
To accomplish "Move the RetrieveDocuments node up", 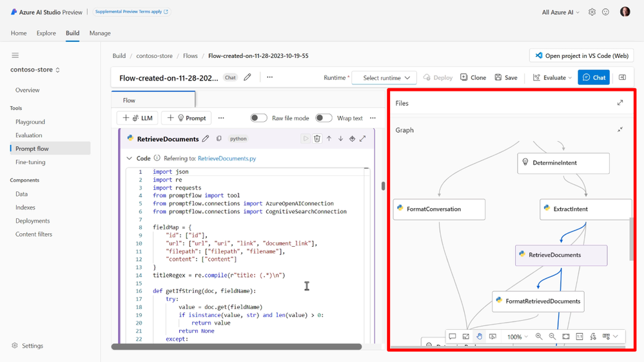I will point(329,138).
